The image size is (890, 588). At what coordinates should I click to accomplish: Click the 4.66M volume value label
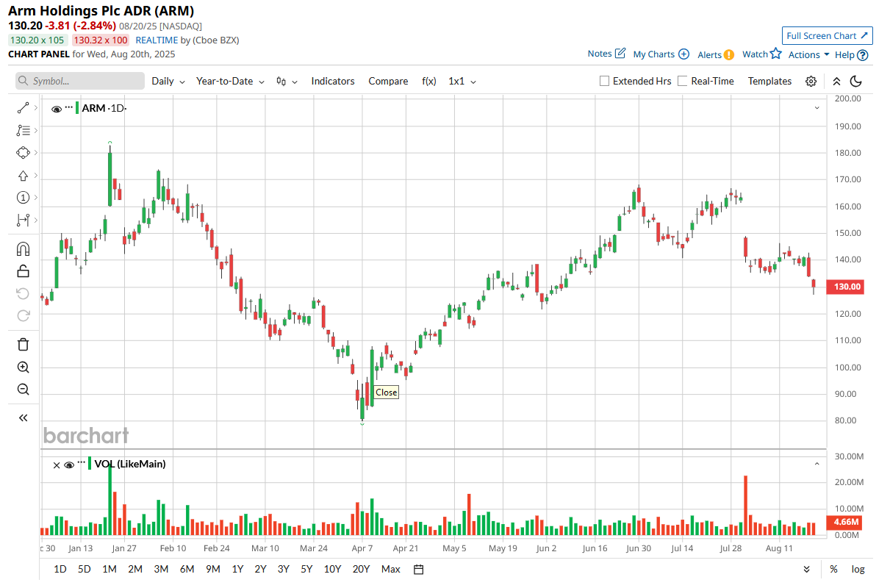(x=845, y=523)
